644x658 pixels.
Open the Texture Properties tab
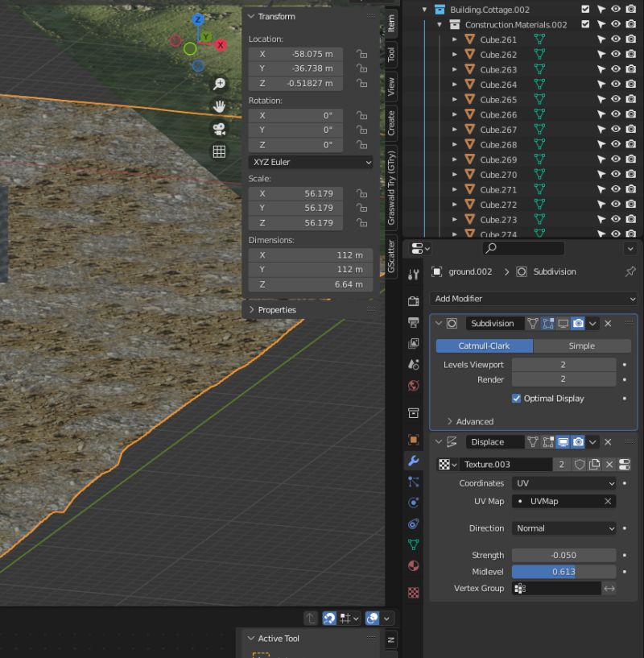coord(413,592)
